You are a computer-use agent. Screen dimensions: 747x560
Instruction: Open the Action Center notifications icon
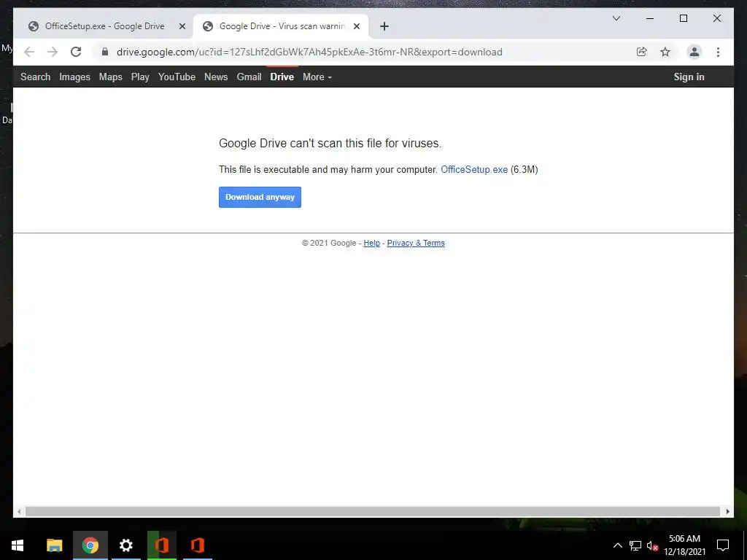[x=723, y=545]
